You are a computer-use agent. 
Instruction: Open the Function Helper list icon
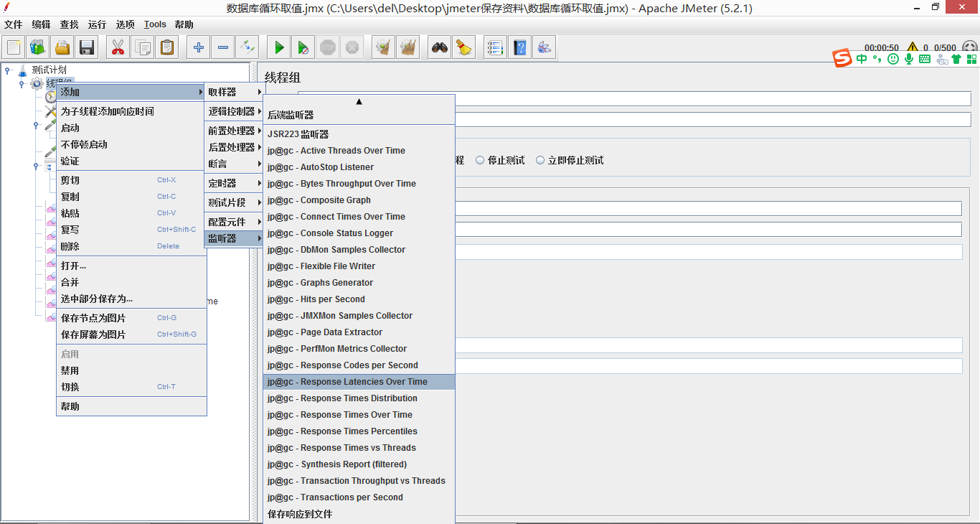[x=496, y=48]
